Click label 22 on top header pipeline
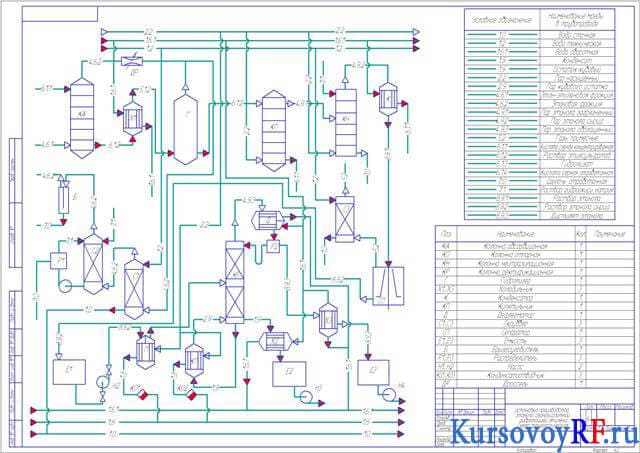The width and height of the screenshot is (640, 453). (x=149, y=32)
